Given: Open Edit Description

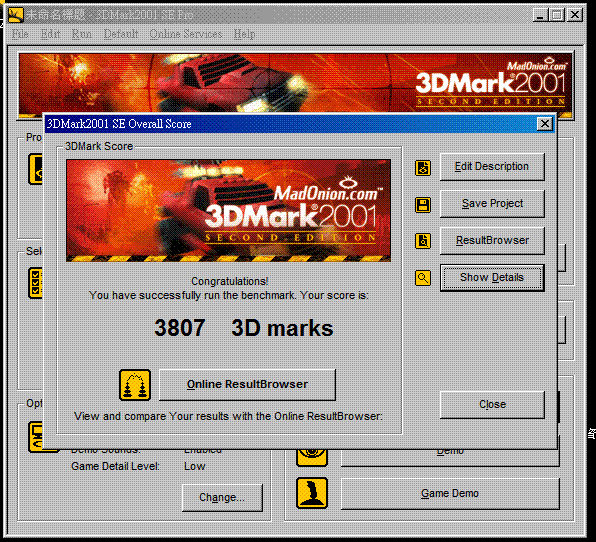Looking at the screenshot, I should tap(492, 166).
